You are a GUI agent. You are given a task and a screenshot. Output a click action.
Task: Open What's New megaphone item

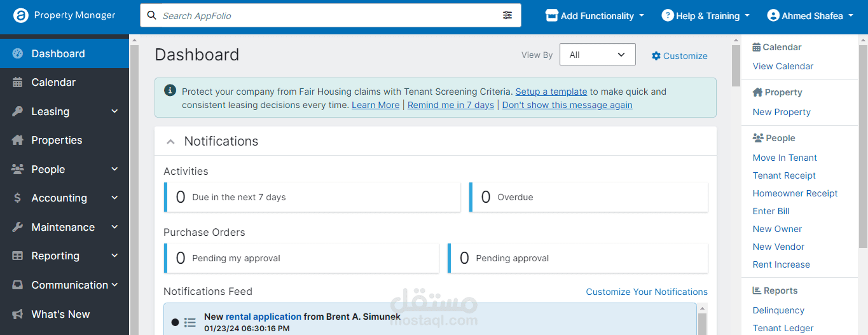coord(64,314)
